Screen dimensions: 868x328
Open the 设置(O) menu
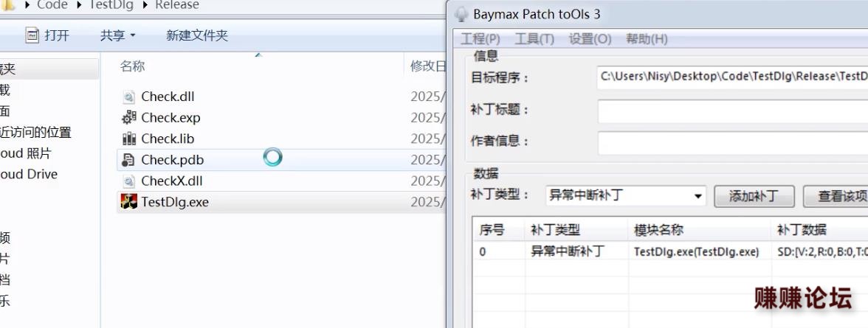590,39
